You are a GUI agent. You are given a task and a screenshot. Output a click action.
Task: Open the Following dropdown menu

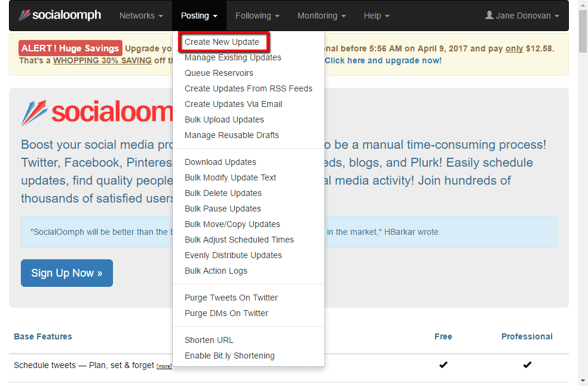[x=257, y=16]
